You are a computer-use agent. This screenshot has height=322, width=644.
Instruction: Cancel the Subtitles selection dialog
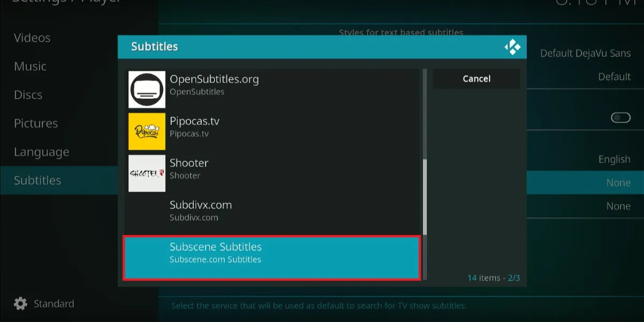pyautogui.click(x=477, y=79)
